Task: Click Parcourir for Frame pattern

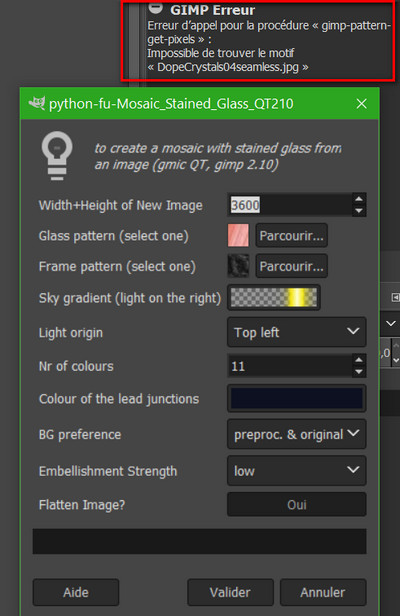Action: point(292,266)
